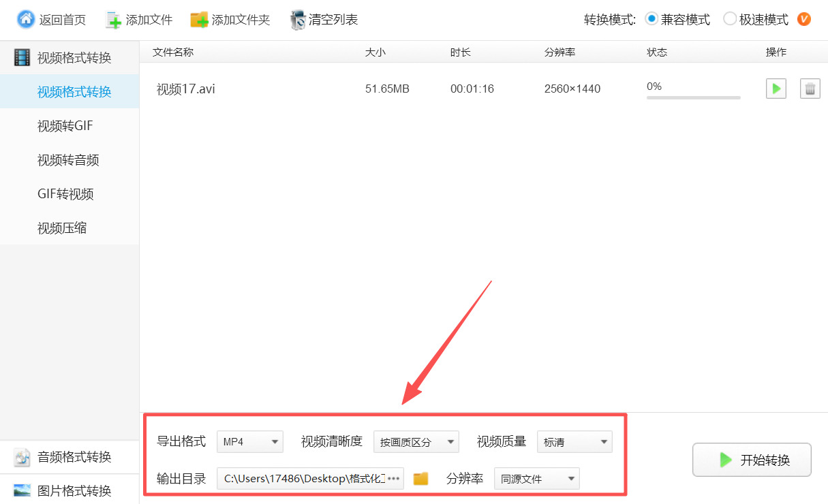Click the 51.65MB size value
The image size is (828, 504).
point(387,89)
